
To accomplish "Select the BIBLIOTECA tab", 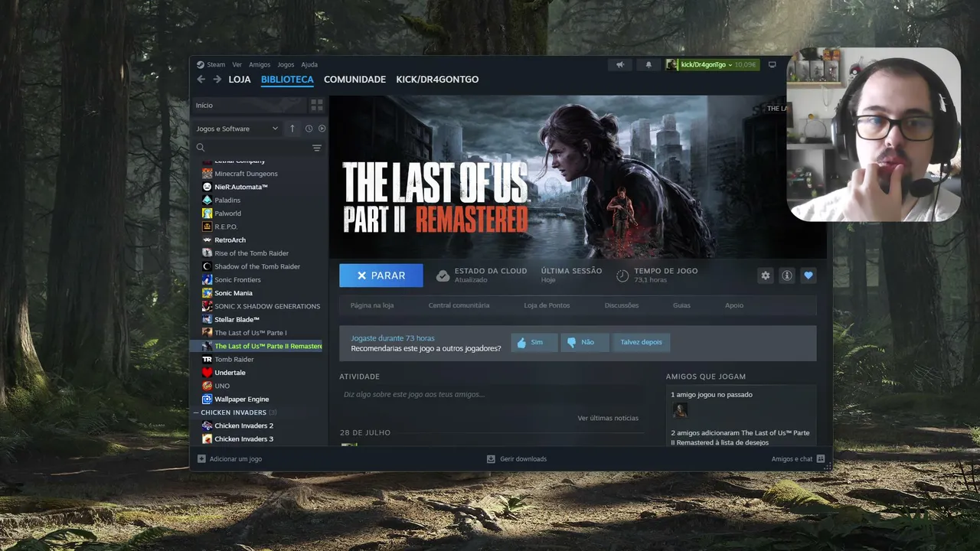I will pyautogui.click(x=287, y=80).
